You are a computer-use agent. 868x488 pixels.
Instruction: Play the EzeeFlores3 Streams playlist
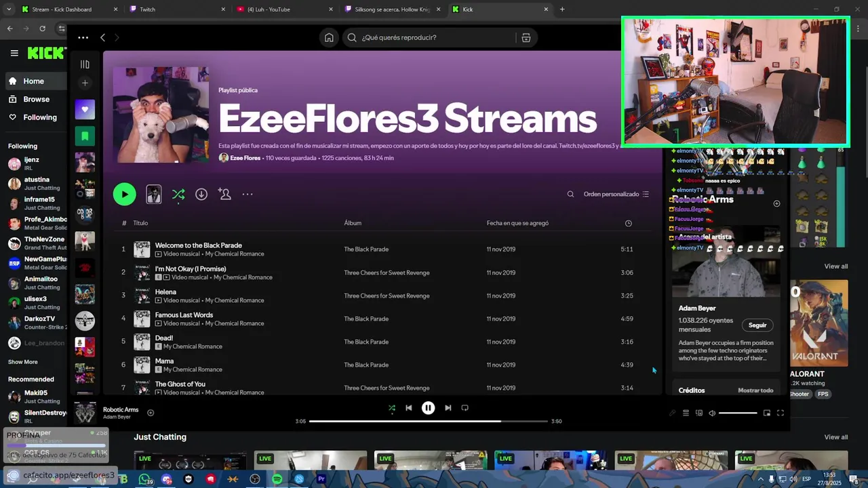tap(124, 195)
